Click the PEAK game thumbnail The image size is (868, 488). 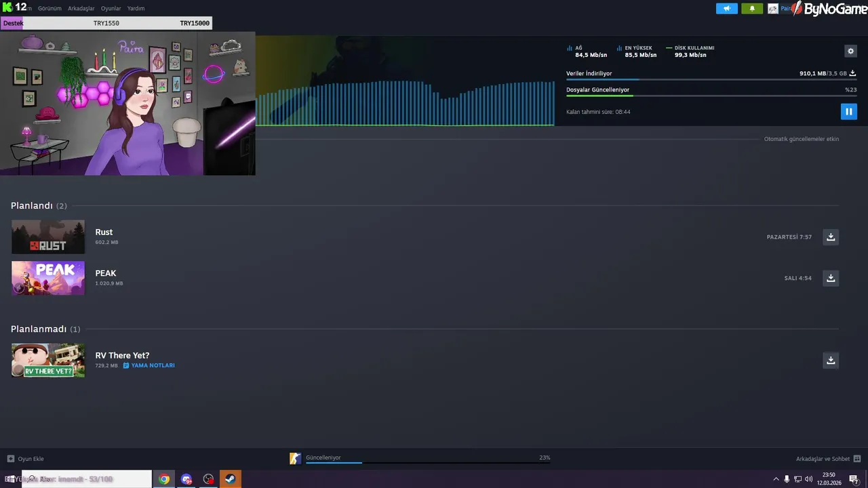pyautogui.click(x=48, y=278)
